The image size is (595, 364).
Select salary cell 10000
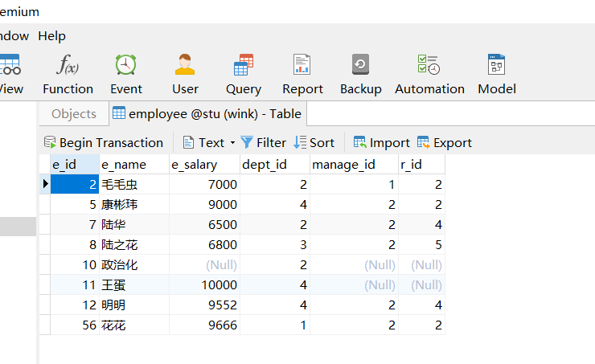(x=204, y=284)
